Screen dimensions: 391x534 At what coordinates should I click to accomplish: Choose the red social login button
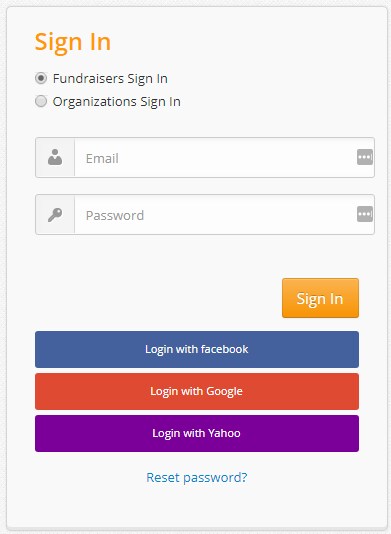pyautogui.click(x=197, y=391)
